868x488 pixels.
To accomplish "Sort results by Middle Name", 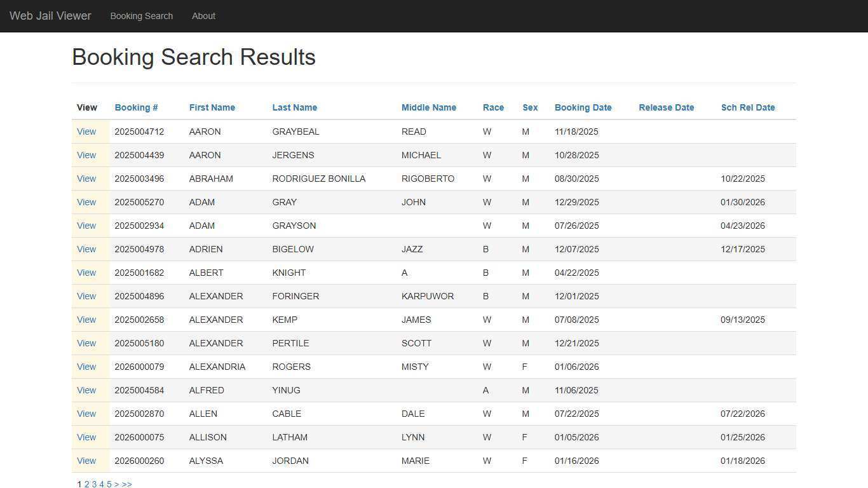I will pos(429,107).
